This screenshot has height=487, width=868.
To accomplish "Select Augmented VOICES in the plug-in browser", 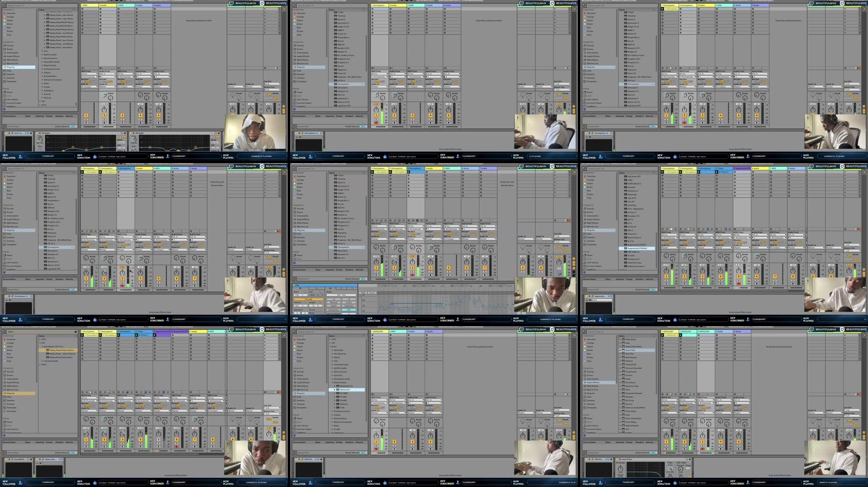I will (637, 245).
